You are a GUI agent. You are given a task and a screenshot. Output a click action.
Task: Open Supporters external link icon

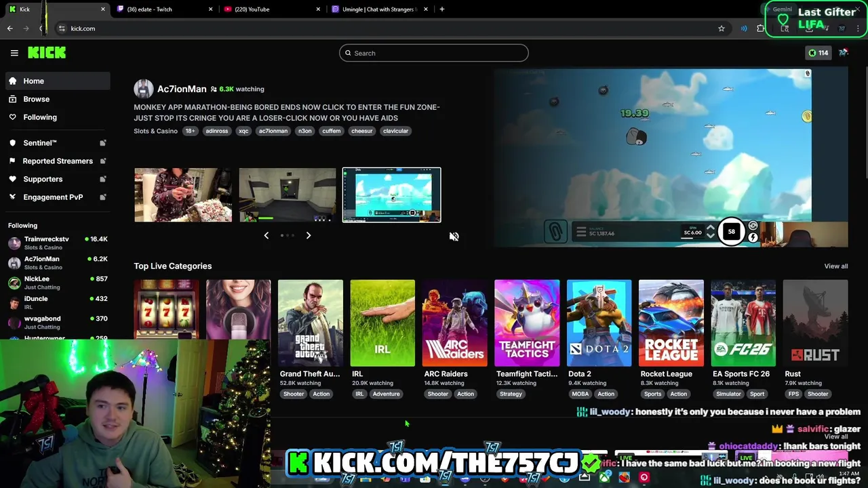click(x=103, y=179)
